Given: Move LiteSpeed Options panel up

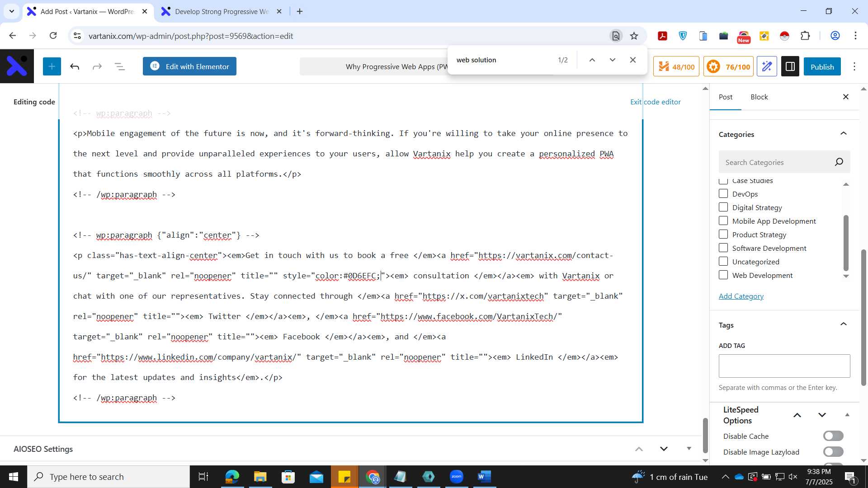Looking at the screenshot, I should coord(797,415).
